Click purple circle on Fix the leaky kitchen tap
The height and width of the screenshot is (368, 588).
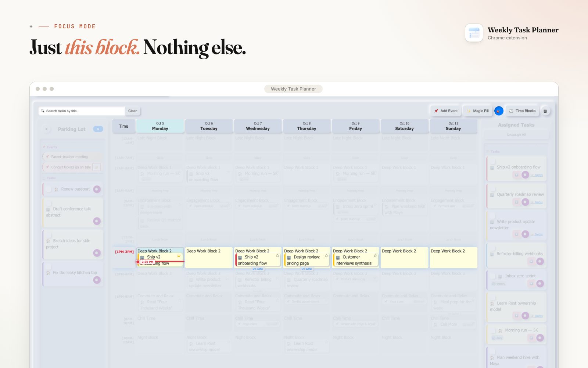tap(97, 280)
